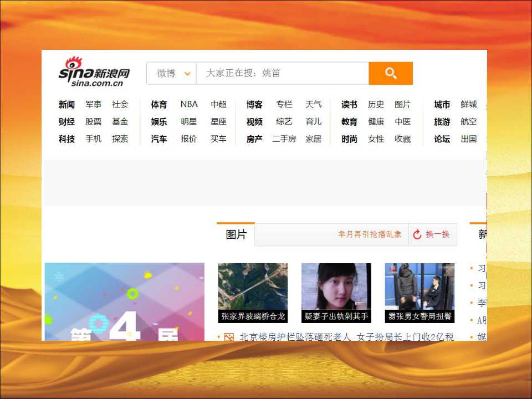Open the 新闻 navigation link
Screen dimensions: 532x399
[x=66, y=104]
